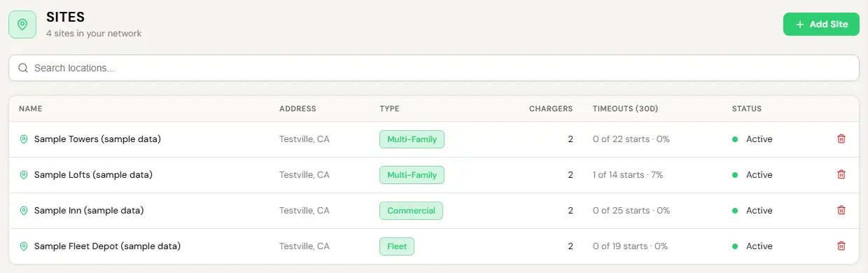Click the magnifier icon in search box

[x=23, y=68]
